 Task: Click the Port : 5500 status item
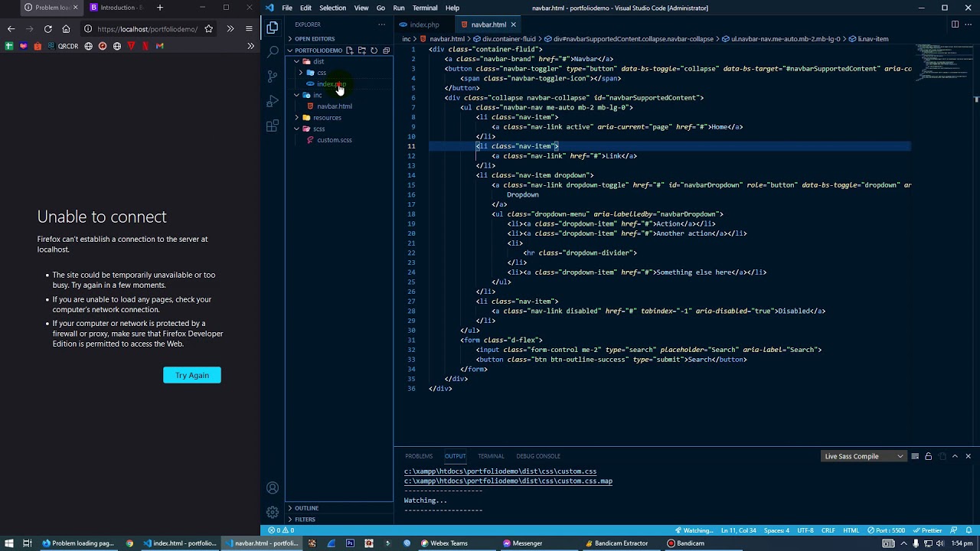pyautogui.click(x=887, y=530)
